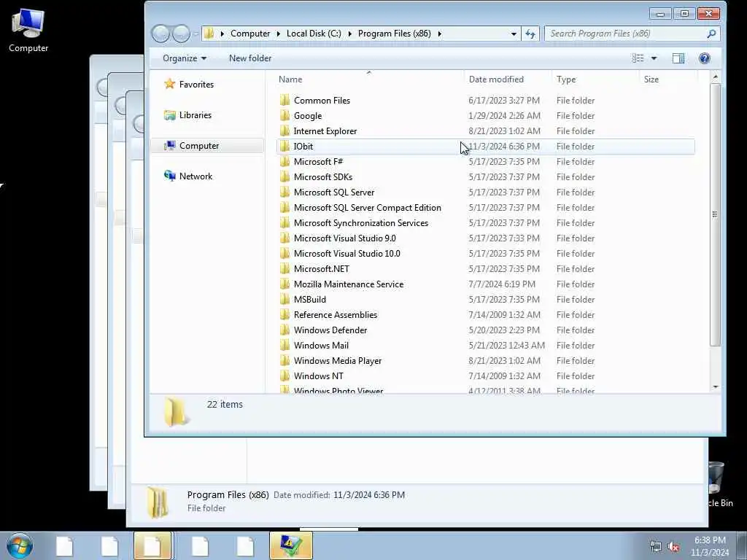Click the network tray icon
747x560 pixels.
[656, 547]
